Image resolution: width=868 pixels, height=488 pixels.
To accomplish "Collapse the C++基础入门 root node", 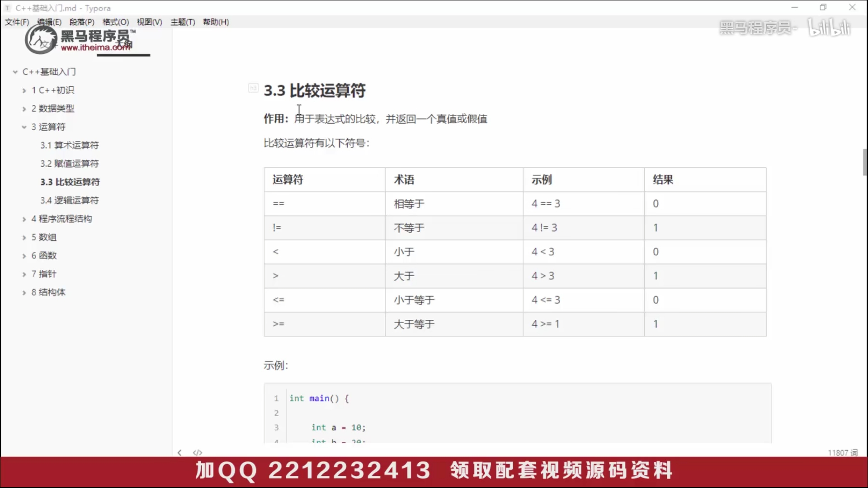I will pos(14,71).
